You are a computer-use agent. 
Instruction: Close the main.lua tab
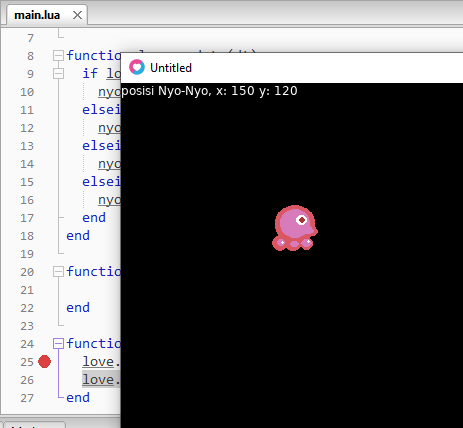[77, 15]
